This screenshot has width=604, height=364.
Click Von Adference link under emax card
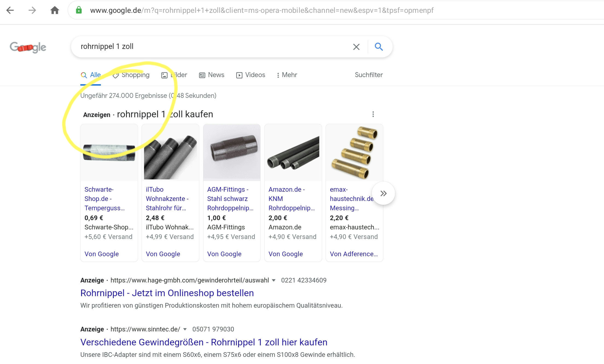click(354, 254)
